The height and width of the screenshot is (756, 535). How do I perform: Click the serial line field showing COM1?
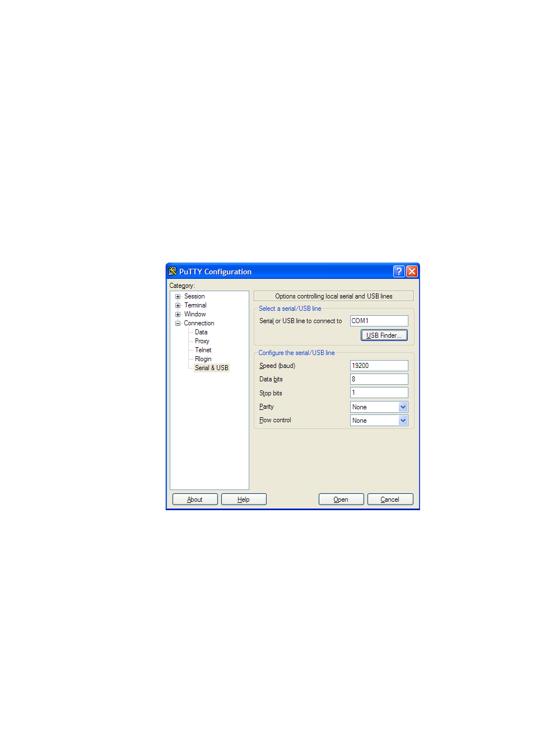coord(379,321)
